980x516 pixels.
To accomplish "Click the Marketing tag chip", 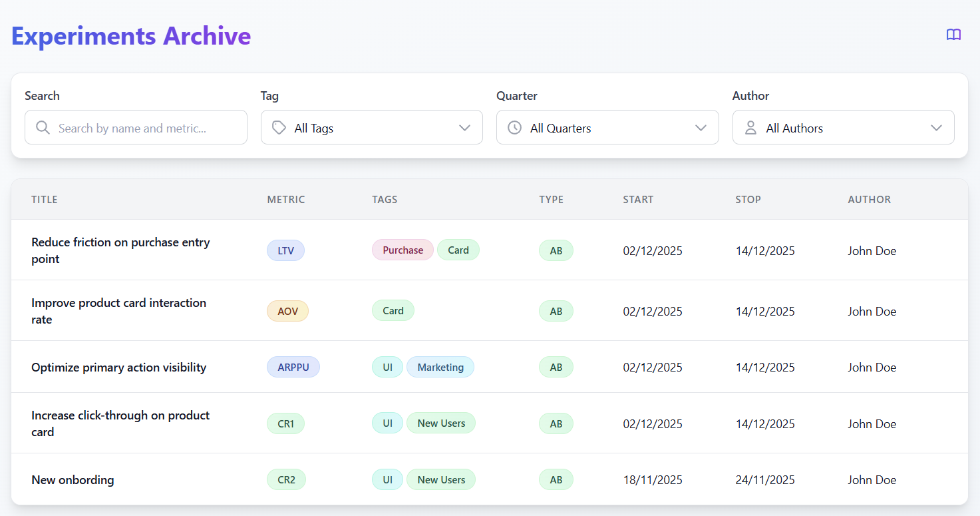I will pos(440,368).
